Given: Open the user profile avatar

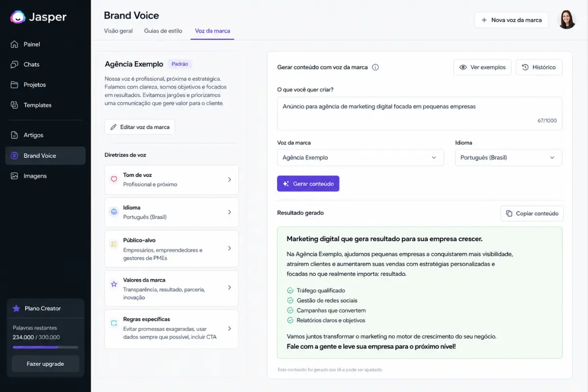Looking at the screenshot, I should (567, 20).
